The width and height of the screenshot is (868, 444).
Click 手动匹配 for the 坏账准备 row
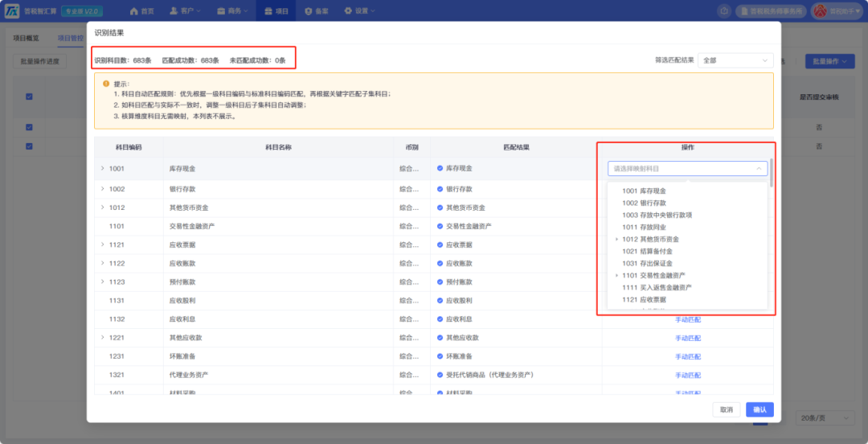[x=688, y=356]
